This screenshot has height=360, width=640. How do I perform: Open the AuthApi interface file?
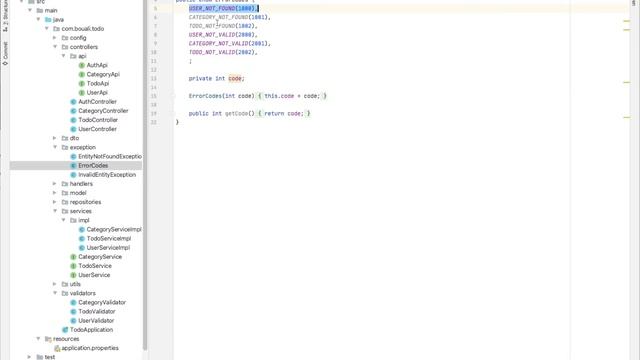[97, 65]
